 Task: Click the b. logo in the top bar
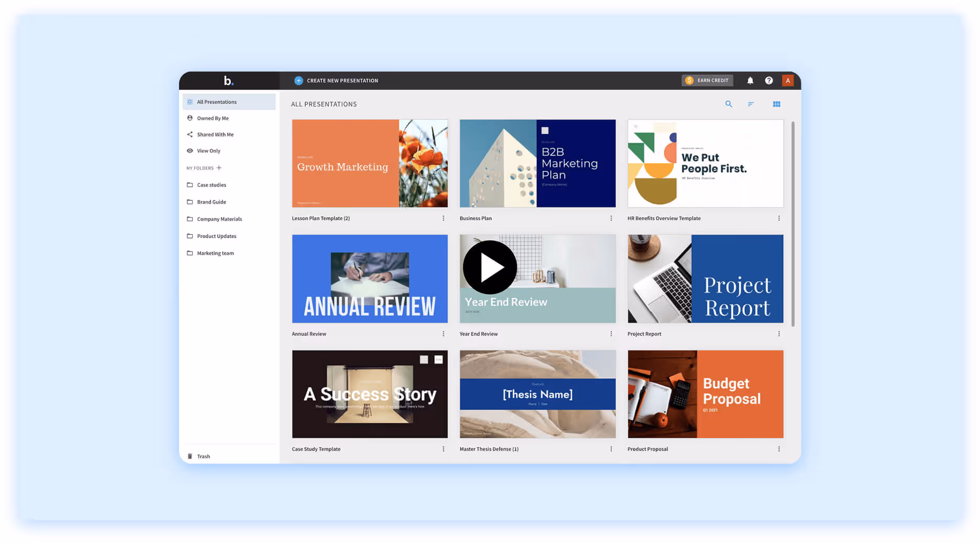(x=229, y=80)
